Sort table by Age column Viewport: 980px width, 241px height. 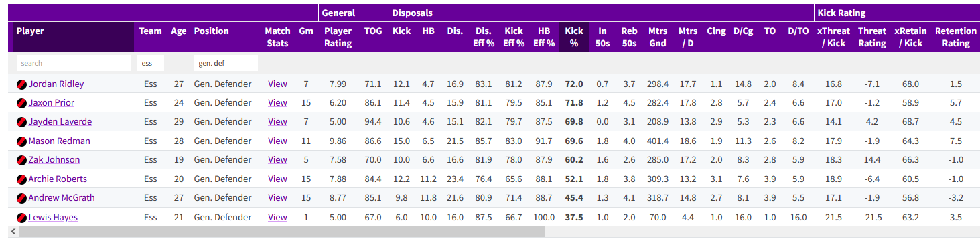click(x=179, y=31)
